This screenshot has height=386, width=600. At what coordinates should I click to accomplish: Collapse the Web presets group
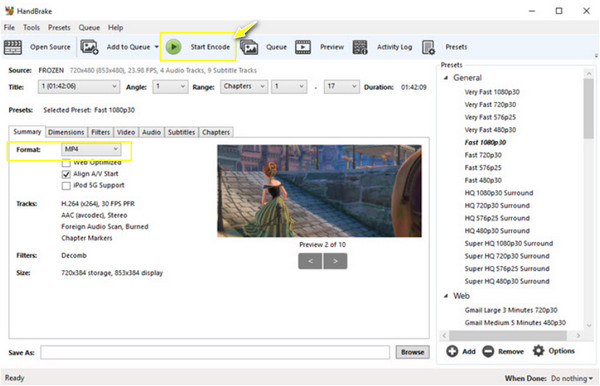pyautogui.click(x=446, y=296)
